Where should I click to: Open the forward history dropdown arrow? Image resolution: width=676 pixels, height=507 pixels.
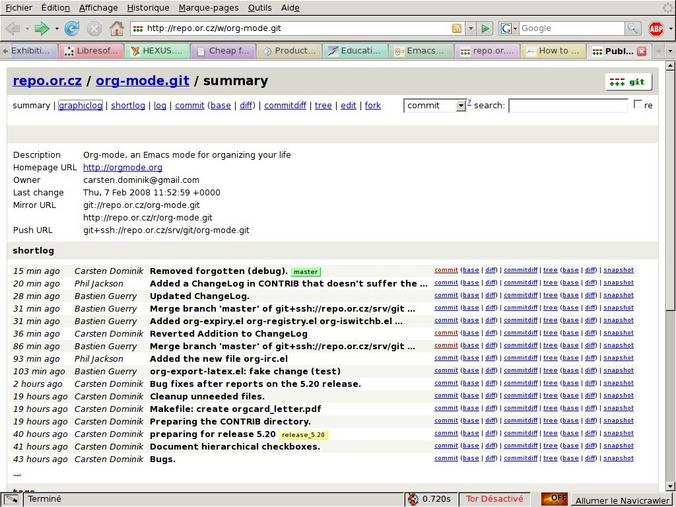point(56,28)
